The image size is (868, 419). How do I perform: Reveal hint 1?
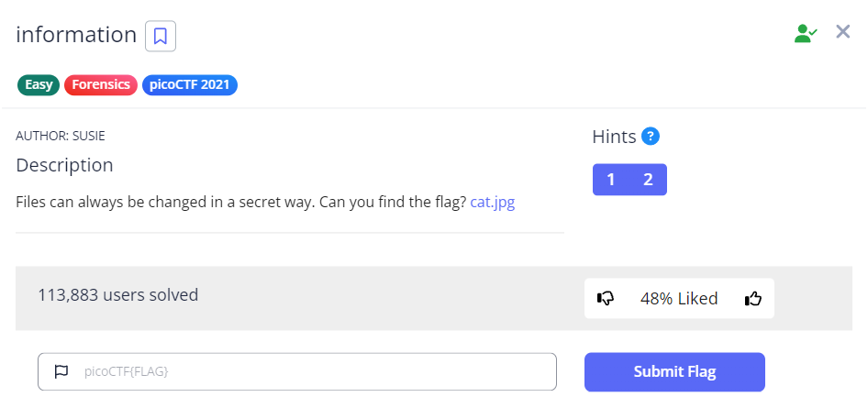point(611,180)
